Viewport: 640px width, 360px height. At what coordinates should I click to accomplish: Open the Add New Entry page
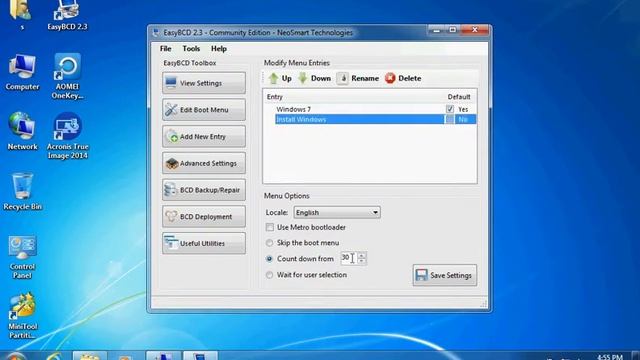(x=204, y=136)
